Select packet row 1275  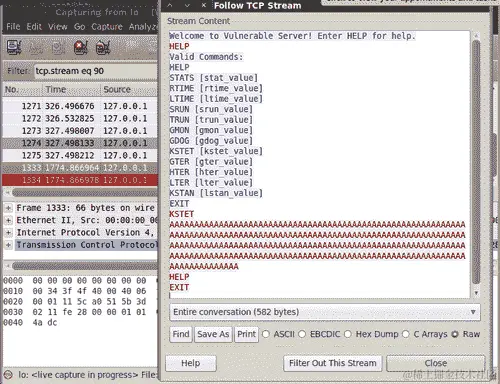pos(80,156)
